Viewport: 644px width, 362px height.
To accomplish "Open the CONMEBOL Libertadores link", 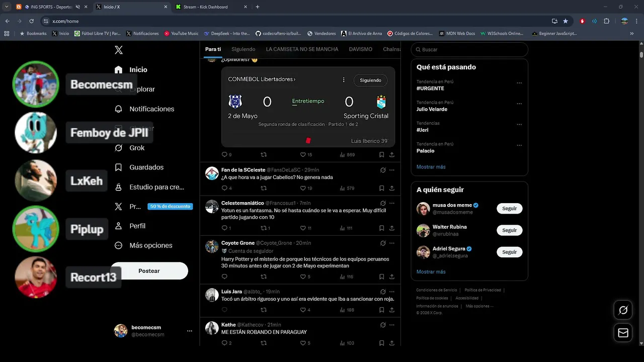I will tap(262, 79).
